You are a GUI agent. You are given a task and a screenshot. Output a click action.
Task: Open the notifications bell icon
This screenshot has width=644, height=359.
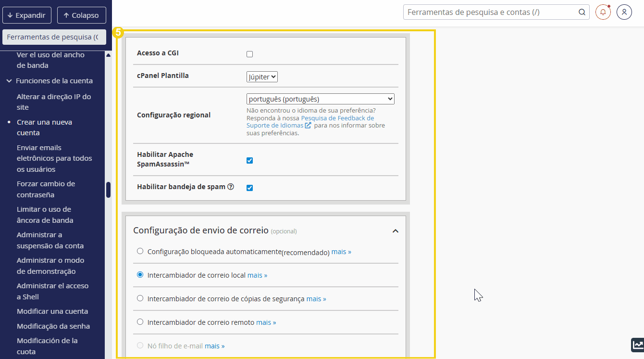click(x=603, y=12)
